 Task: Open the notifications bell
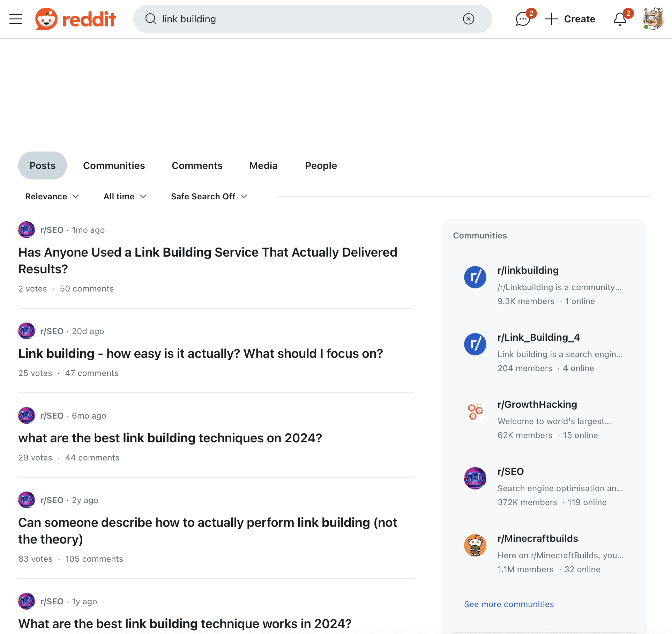[x=620, y=20]
